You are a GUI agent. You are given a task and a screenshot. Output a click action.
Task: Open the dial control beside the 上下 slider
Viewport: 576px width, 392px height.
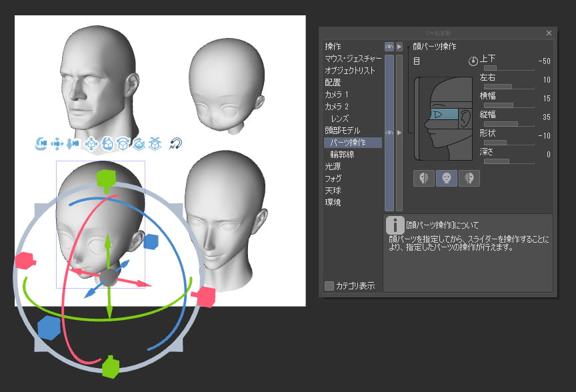click(x=473, y=61)
